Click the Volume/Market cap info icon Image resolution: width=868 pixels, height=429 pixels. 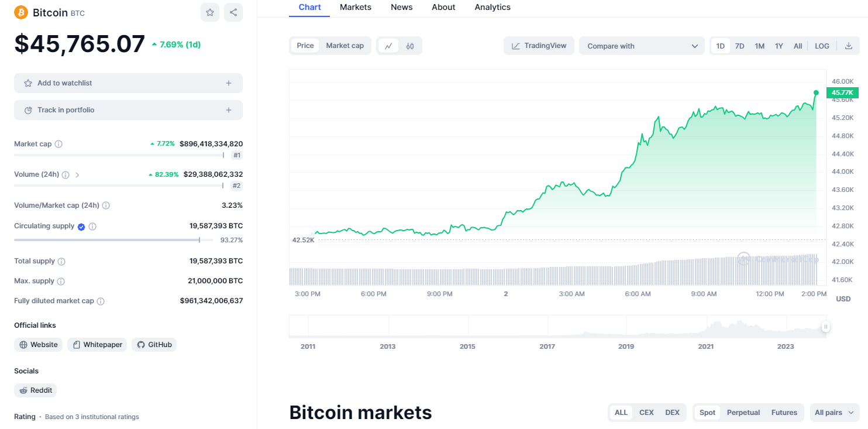(x=106, y=205)
